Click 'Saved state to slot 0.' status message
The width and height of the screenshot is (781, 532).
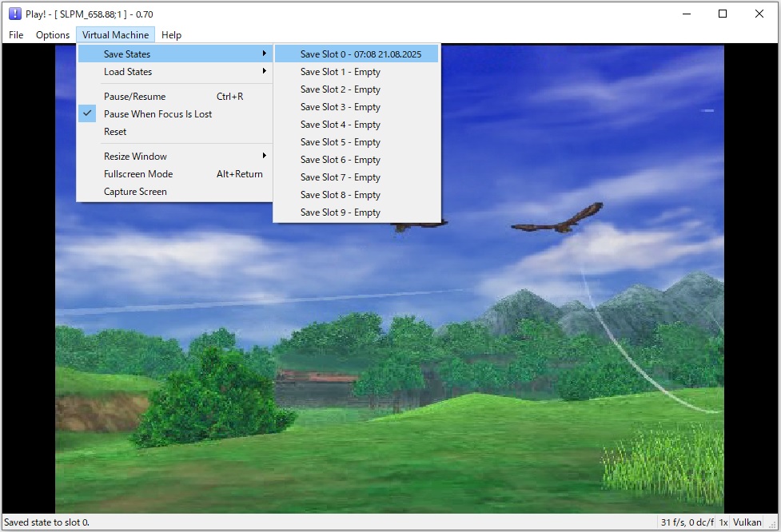tap(47, 522)
